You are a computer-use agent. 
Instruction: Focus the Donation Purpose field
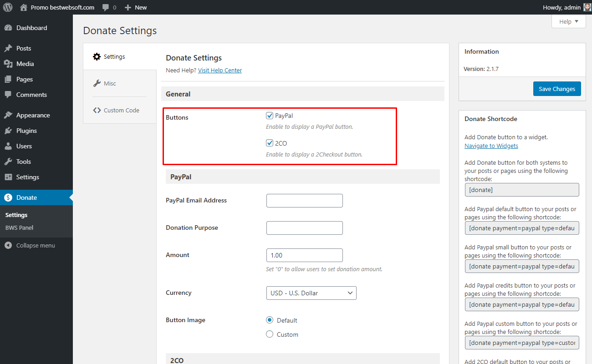304,228
